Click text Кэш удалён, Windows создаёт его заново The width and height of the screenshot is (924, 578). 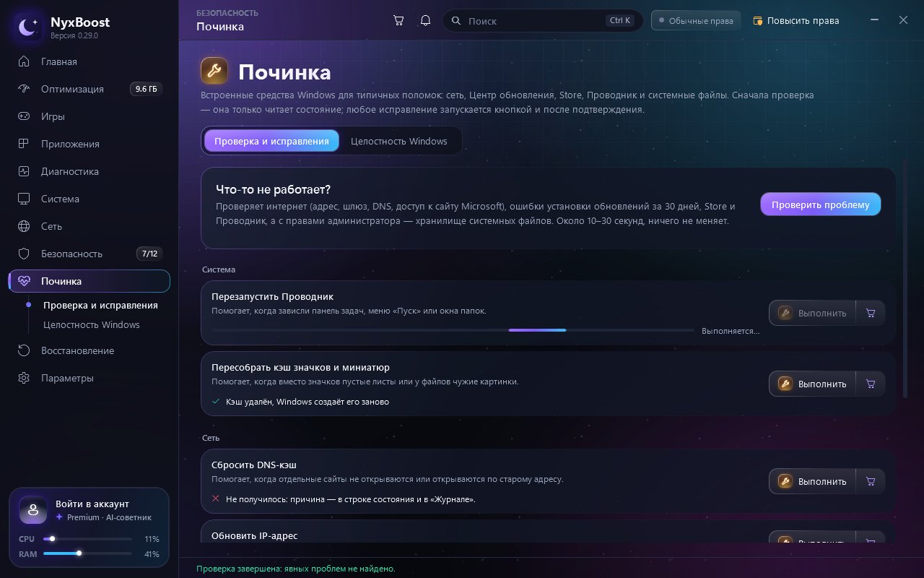tap(308, 401)
